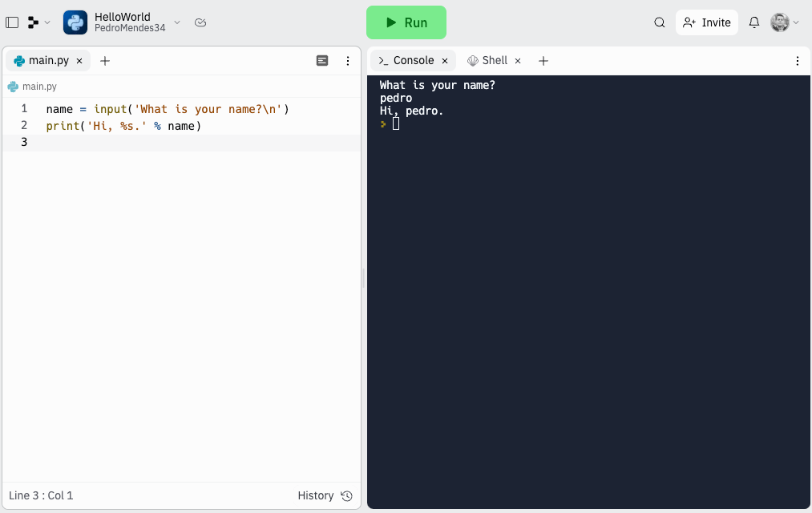This screenshot has width=812, height=513.
Task: Open notifications bell icon
Action: (754, 22)
